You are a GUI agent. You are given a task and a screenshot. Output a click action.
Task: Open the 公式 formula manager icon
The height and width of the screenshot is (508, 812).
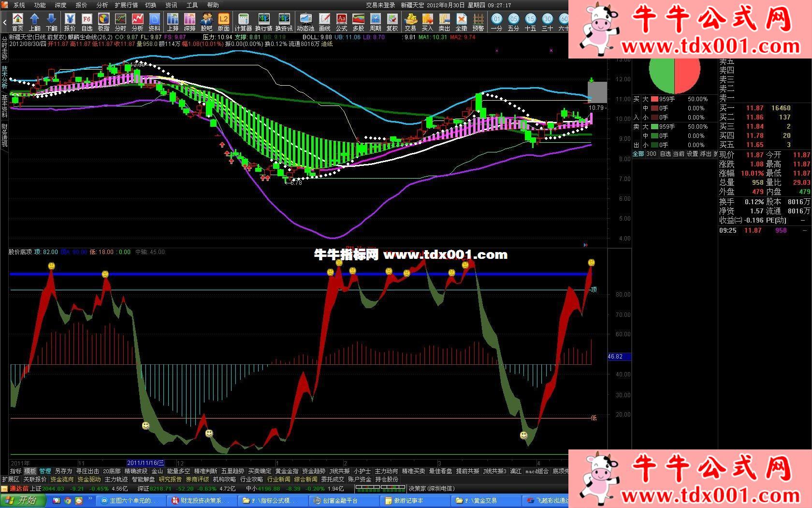pos(341,22)
